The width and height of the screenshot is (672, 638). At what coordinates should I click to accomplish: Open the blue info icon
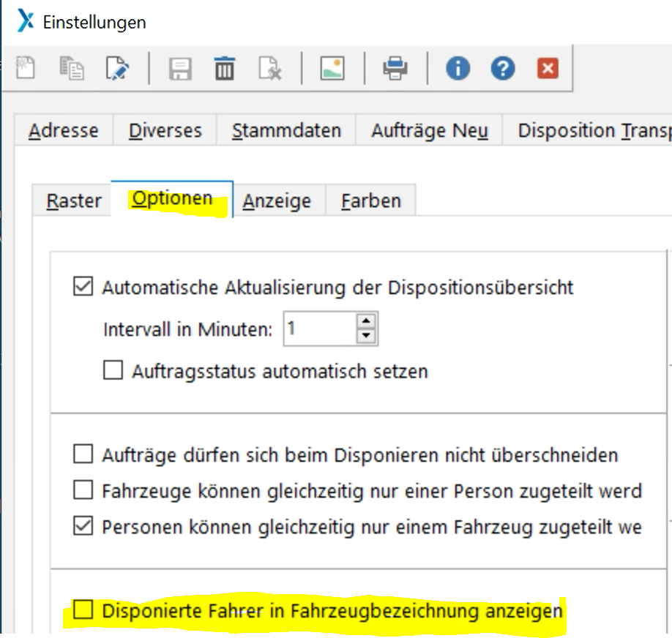(458, 69)
